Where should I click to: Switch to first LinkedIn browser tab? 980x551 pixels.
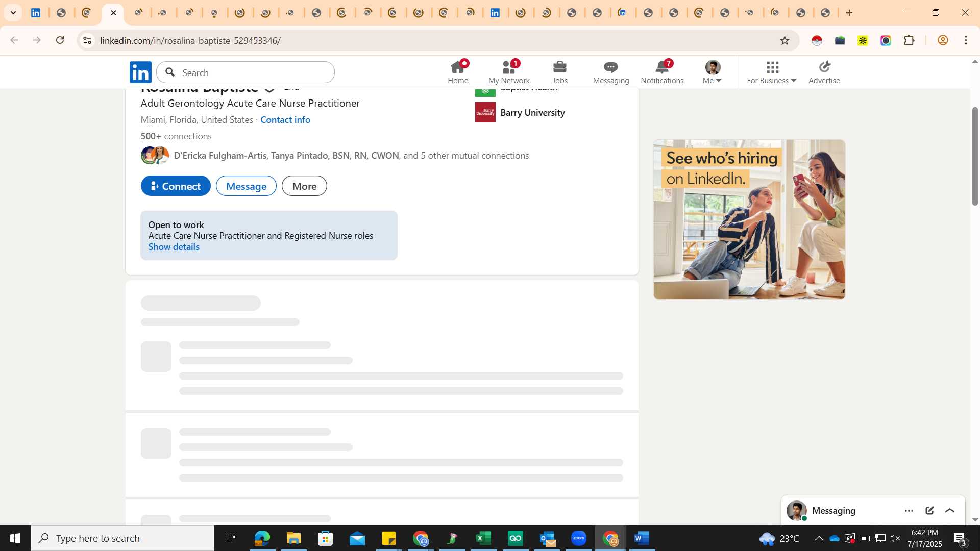36,13
